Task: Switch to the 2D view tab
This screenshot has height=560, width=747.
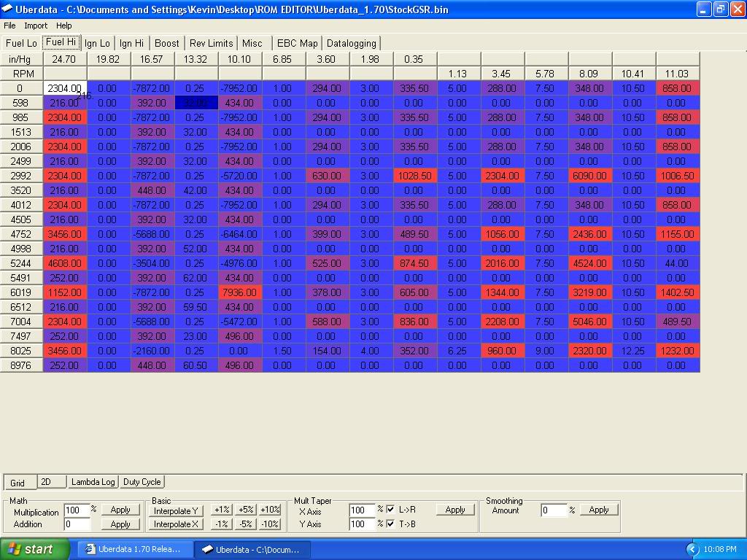Action: click(x=52, y=482)
